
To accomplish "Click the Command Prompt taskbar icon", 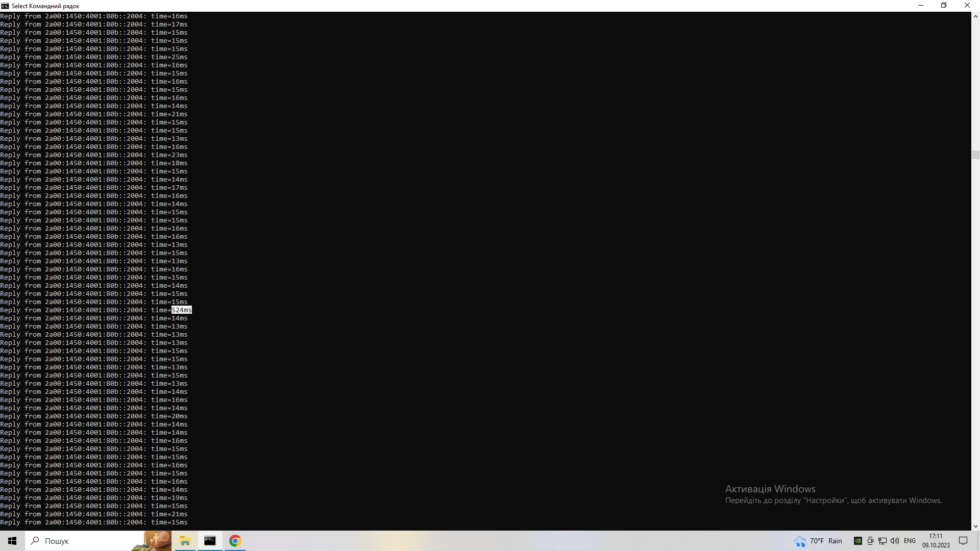I will click(210, 541).
